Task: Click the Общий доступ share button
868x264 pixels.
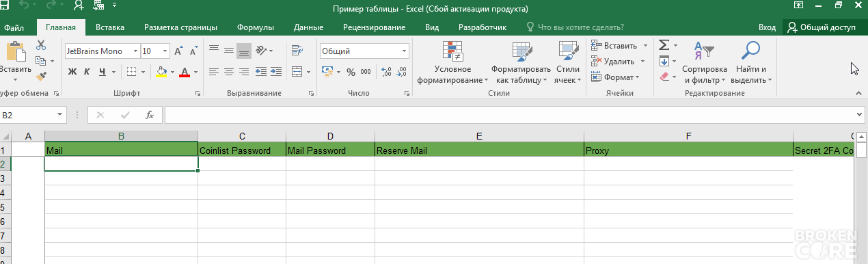Action: coord(822,28)
